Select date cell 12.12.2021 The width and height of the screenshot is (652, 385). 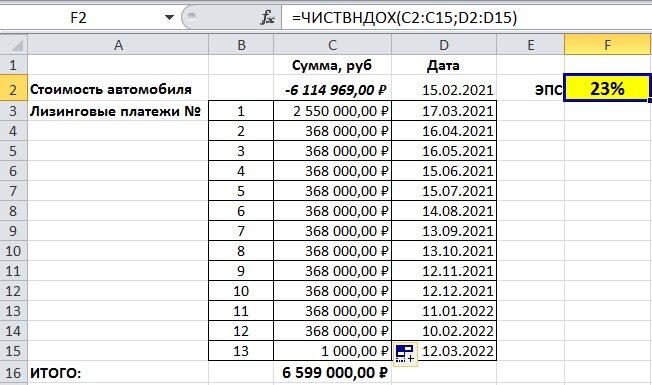click(x=444, y=291)
